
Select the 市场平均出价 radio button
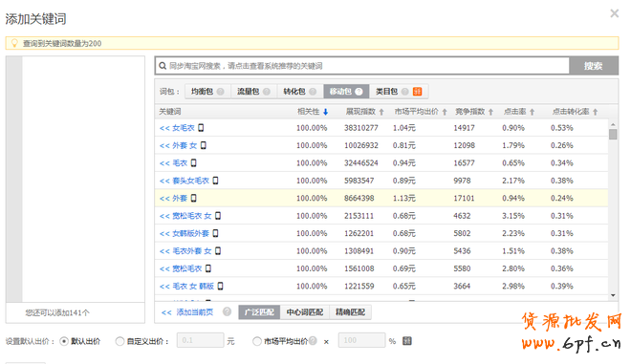click(257, 341)
